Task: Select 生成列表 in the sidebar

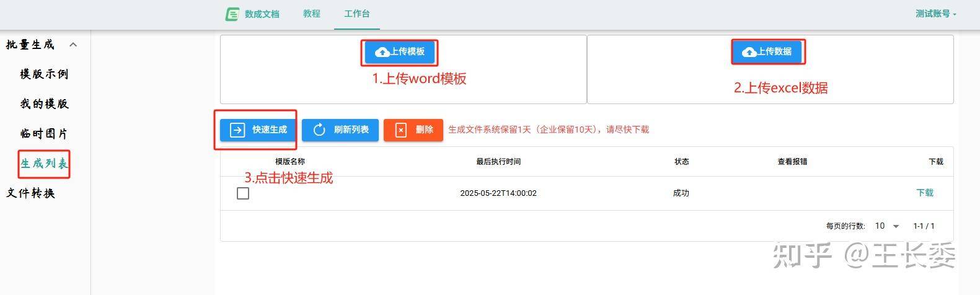Action: point(44,164)
